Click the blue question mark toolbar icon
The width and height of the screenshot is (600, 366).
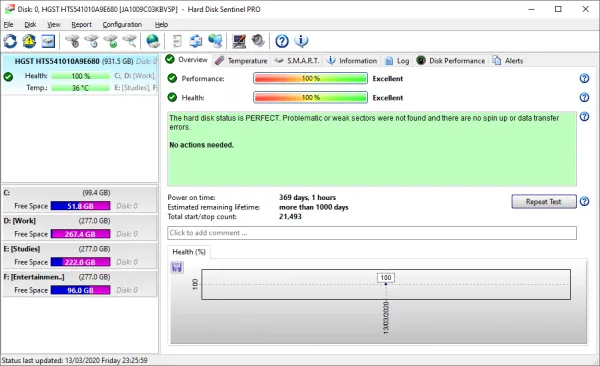pyautogui.click(x=282, y=41)
